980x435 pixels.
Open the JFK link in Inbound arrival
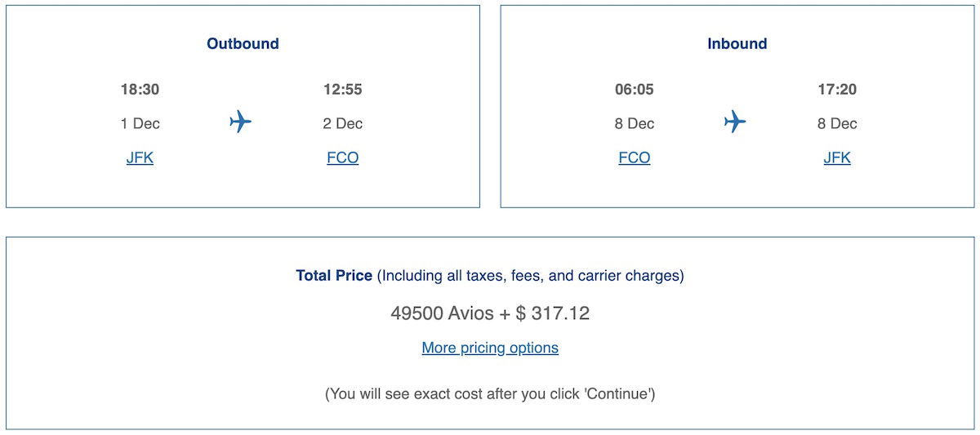[837, 158]
